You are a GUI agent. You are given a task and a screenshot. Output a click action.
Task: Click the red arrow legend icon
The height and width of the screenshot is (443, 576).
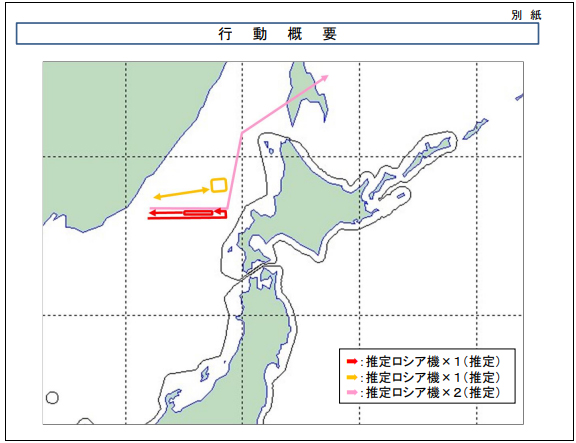(352, 361)
